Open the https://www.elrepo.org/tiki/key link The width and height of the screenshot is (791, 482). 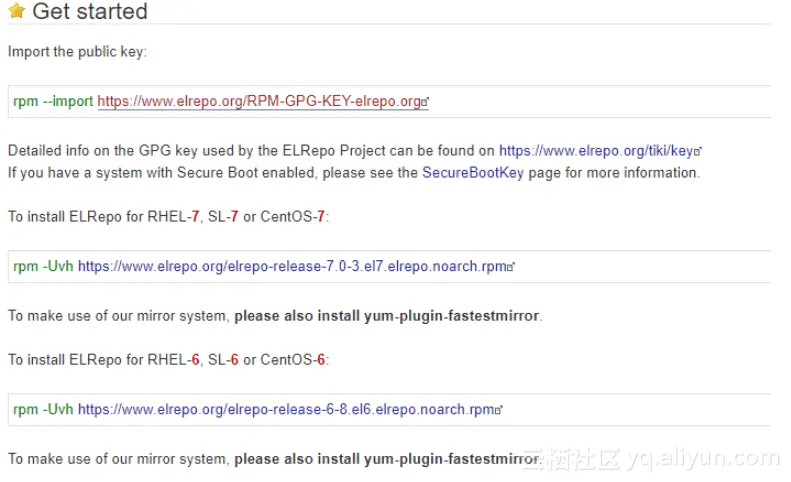pos(596,151)
